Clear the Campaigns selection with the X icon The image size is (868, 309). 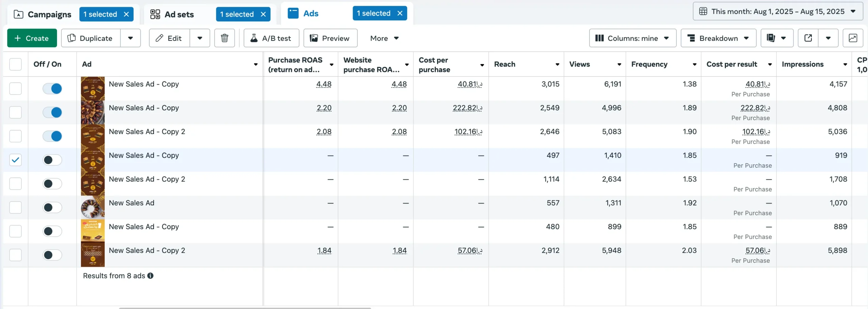126,14
